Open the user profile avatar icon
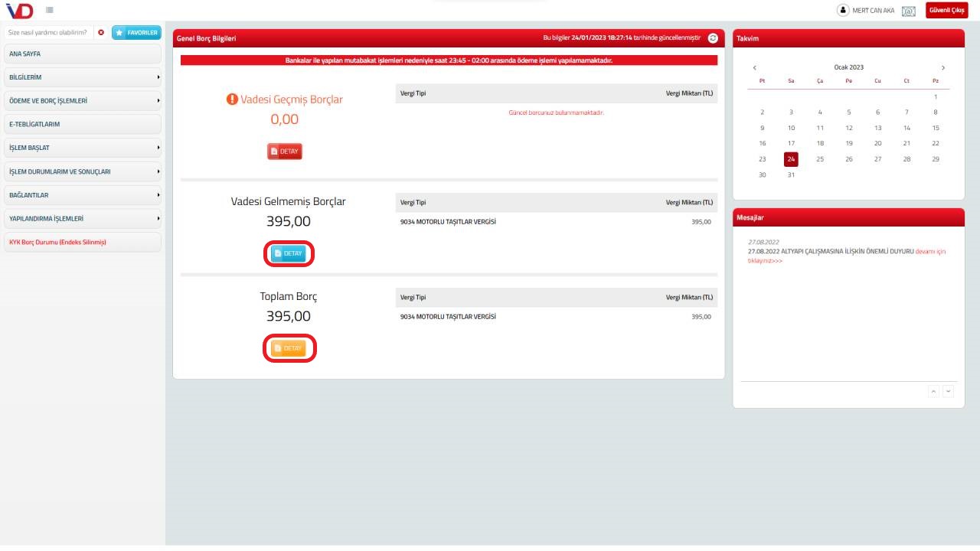 coord(843,11)
